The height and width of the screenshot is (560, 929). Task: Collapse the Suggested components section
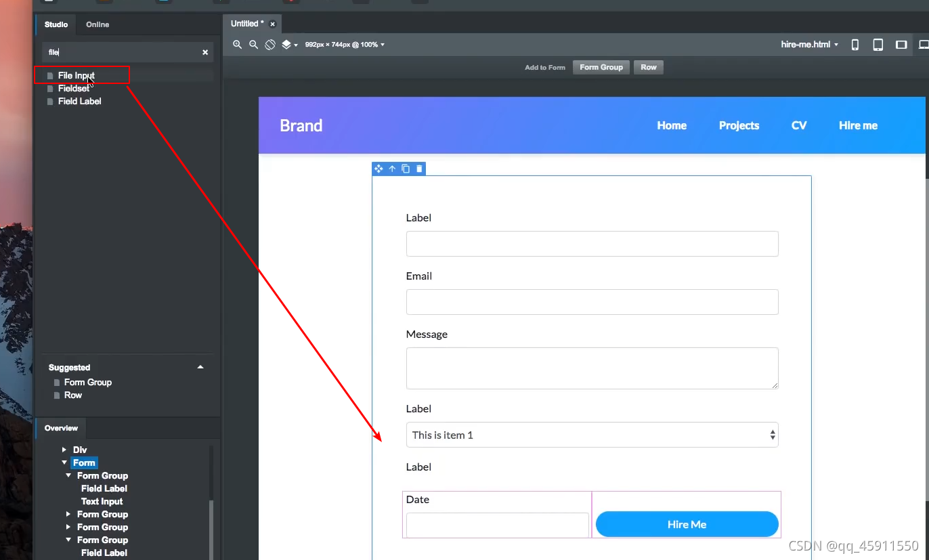[200, 367]
